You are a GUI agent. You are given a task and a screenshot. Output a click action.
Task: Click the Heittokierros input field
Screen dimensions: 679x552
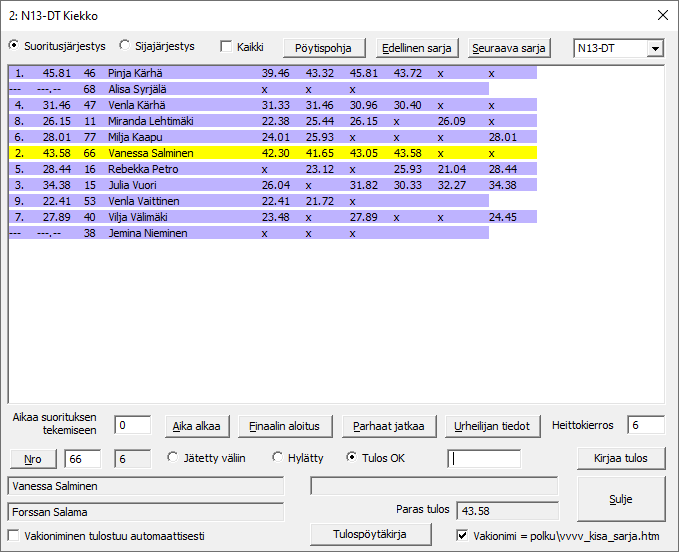tap(645, 425)
